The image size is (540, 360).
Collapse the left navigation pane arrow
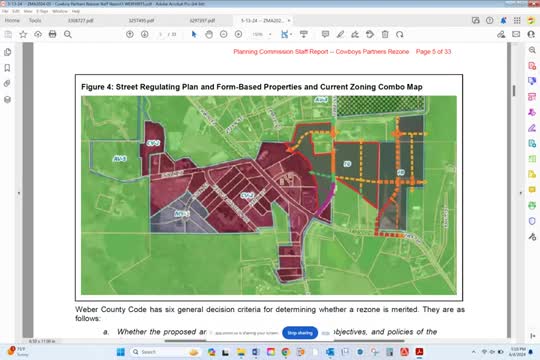click(x=19, y=193)
